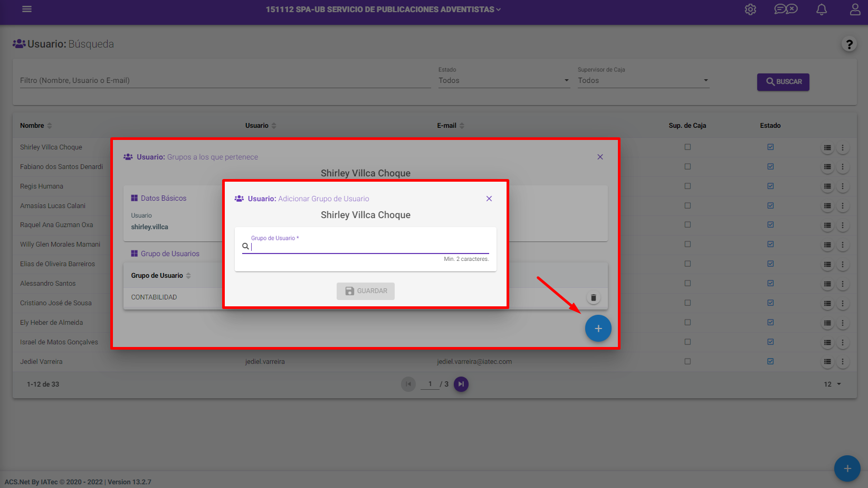Viewport: 868px width, 488px height.
Task: Toggle Estado checkbox for Fabiano dos Santos Denardi
Action: tap(770, 167)
